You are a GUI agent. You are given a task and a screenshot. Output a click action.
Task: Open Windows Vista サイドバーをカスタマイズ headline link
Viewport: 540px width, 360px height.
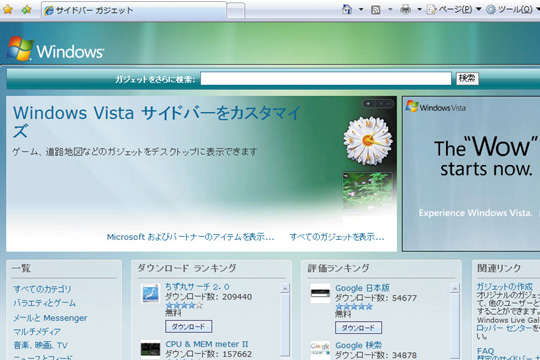click(x=157, y=122)
